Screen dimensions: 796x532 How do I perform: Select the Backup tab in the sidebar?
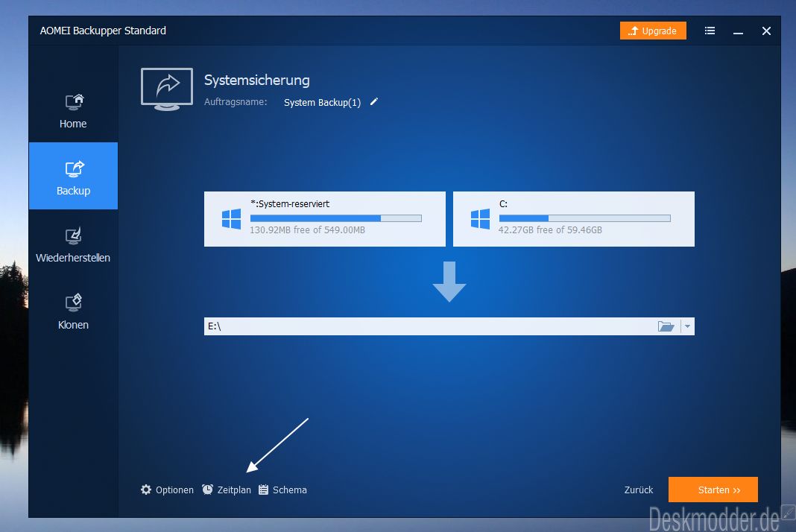point(73,177)
